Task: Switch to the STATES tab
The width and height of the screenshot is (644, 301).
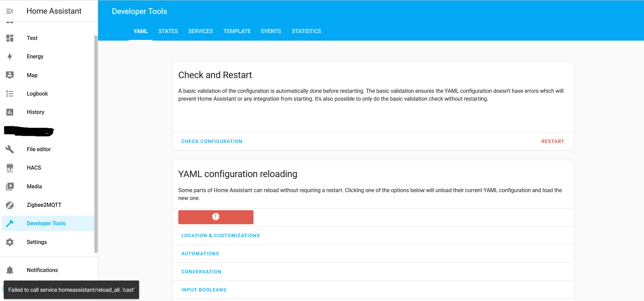Action: coord(168,31)
